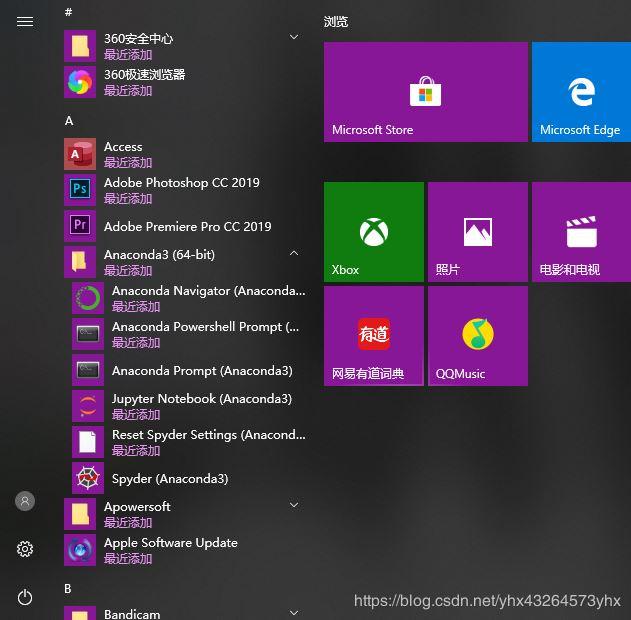Click the Photoshop Ps icon

pyautogui.click(x=80, y=190)
